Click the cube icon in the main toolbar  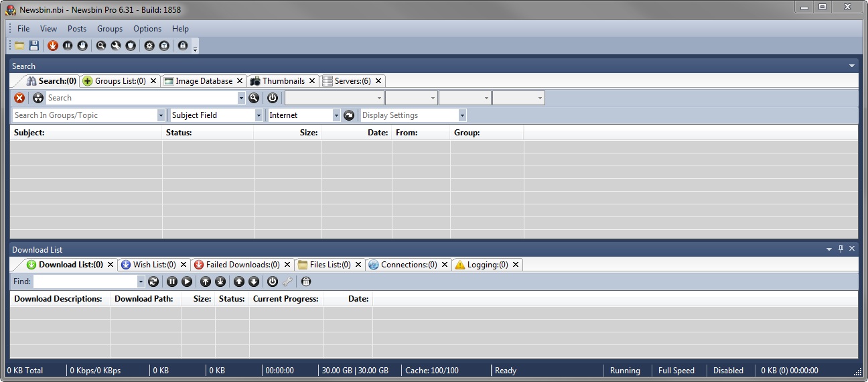(x=164, y=46)
